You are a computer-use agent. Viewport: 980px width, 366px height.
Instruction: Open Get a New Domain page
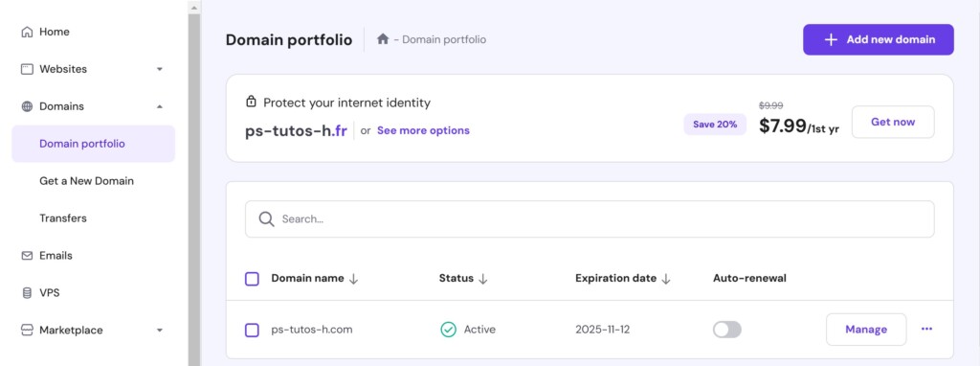click(x=87, y=181)
